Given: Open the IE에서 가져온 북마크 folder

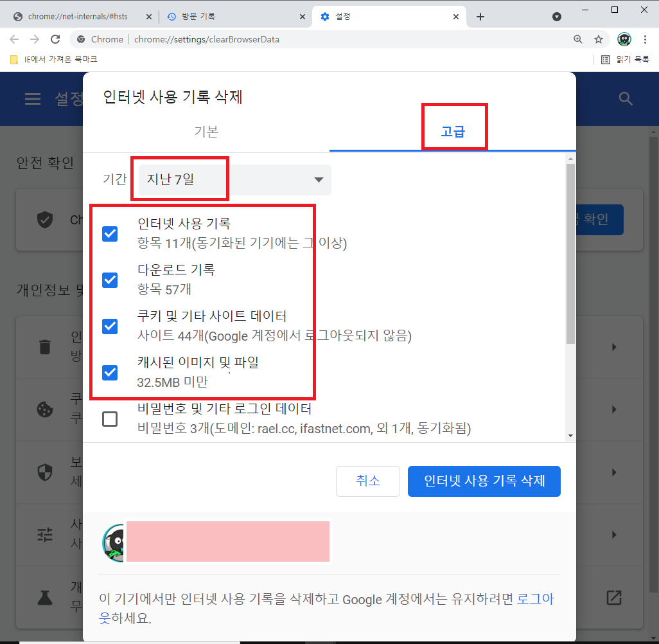Looking at the screenshot, I should [x=54, y=59].
